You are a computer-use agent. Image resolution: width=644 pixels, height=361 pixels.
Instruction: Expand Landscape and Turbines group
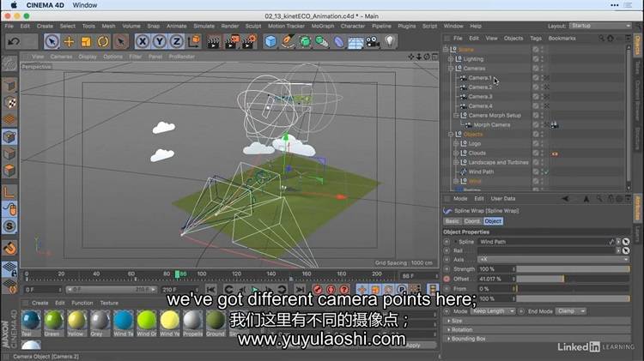pyautogui.click(x=456, y=162)
